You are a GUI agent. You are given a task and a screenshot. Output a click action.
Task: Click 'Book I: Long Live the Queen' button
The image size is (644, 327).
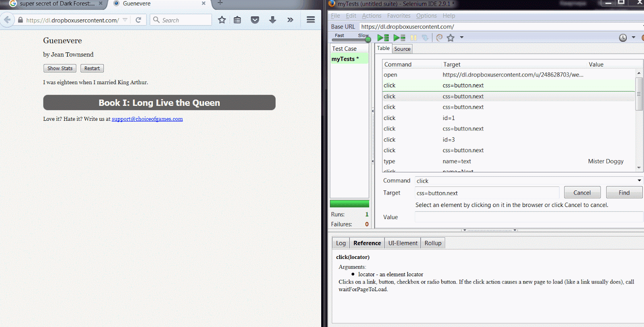[159, 103]
